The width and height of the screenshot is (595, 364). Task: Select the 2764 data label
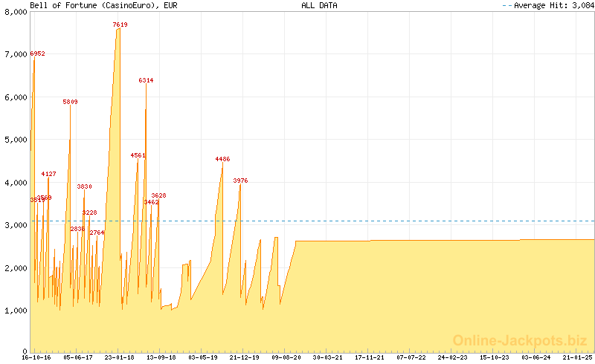(x=97, y=233)
